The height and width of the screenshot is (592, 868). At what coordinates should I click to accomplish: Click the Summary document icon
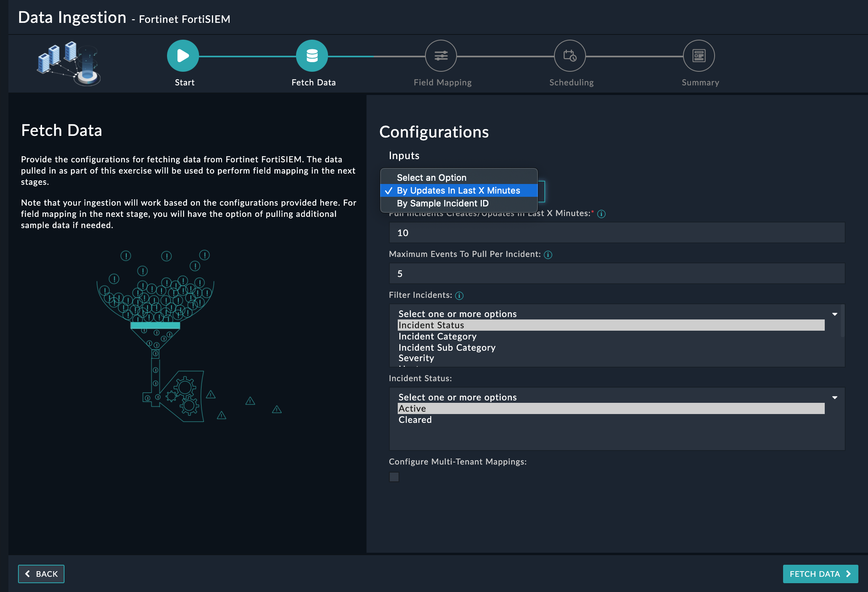click(x=699, y=56)
